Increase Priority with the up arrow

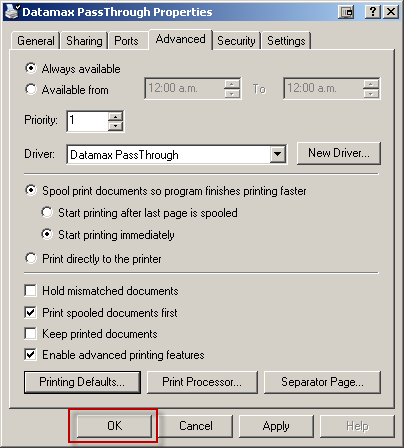(115, 116)
